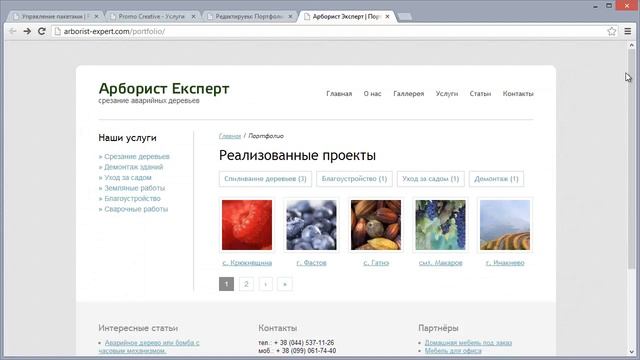Open the с. Крюковщина project link
The image size is (640, 360).
[x=247, y=263]
